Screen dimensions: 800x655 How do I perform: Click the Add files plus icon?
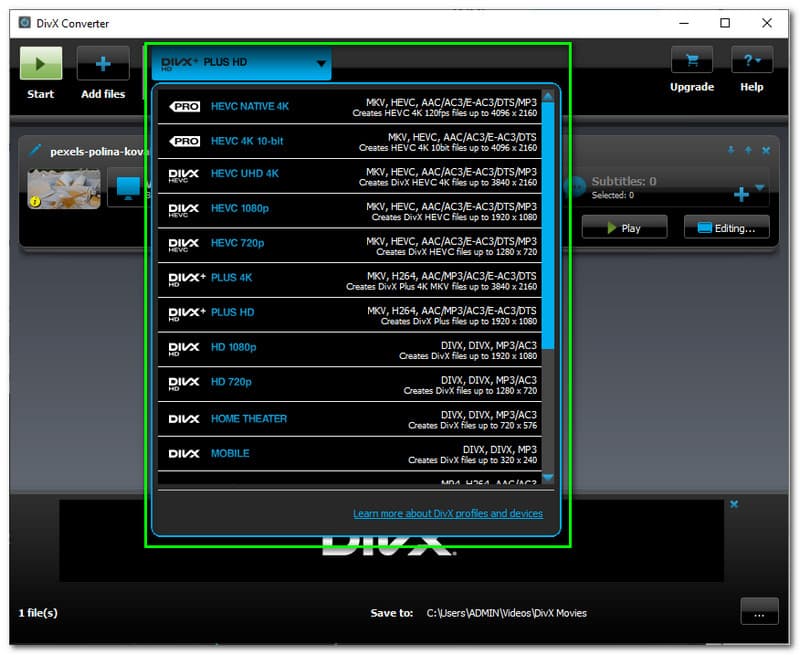coord(103,63)
